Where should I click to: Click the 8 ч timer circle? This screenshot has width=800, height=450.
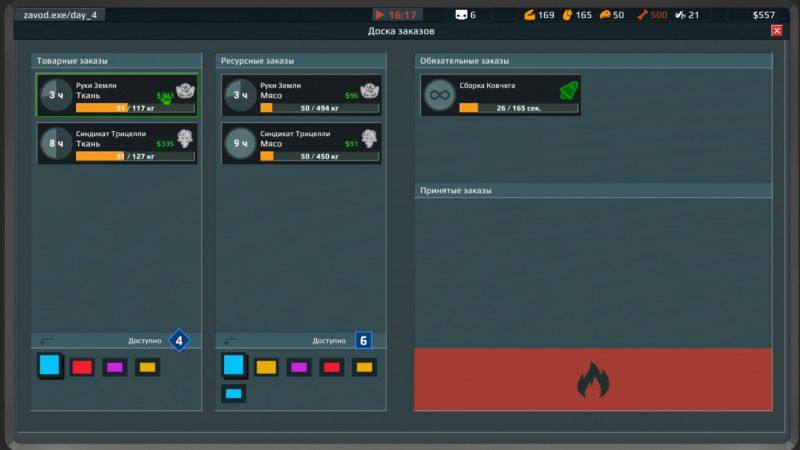(54, 143)
